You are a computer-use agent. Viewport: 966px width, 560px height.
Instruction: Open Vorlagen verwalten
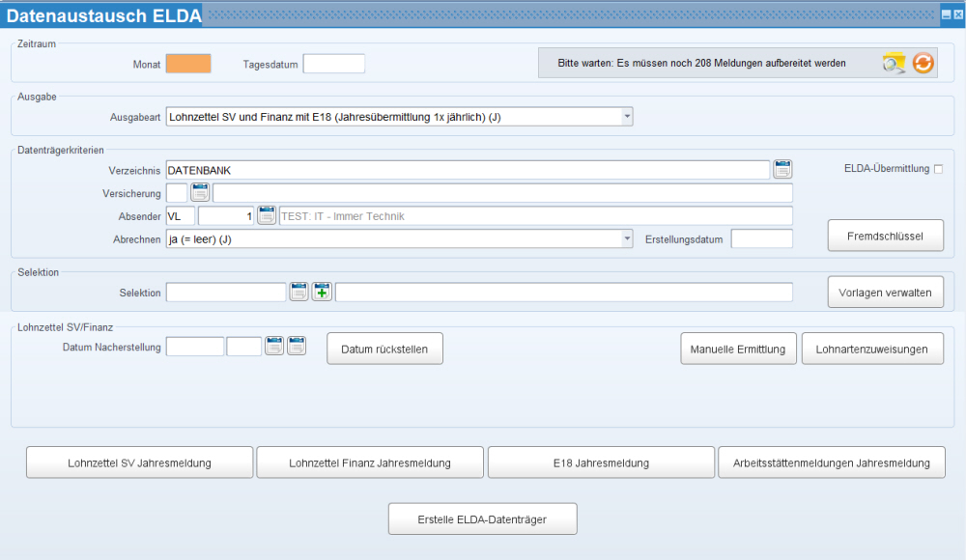885,293
